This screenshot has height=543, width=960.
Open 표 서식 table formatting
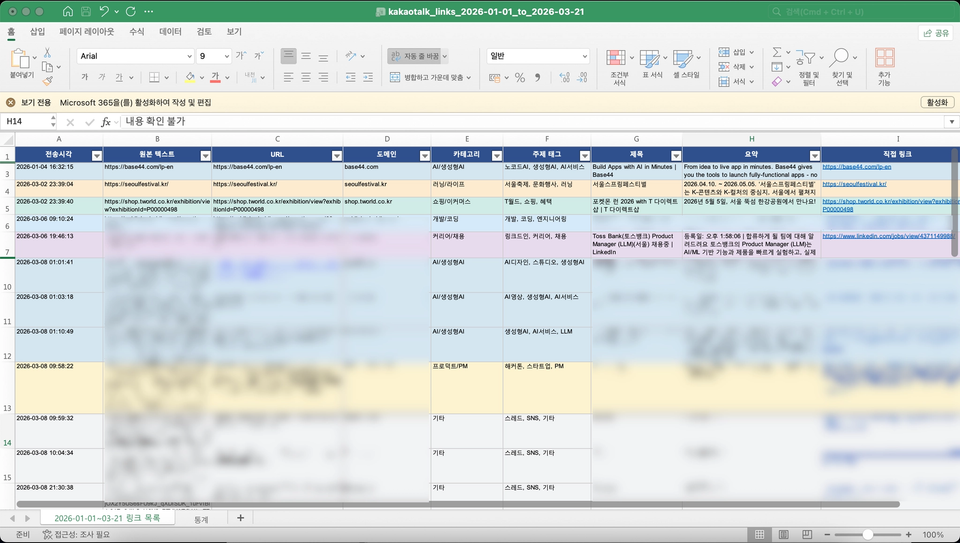[652, 64]
